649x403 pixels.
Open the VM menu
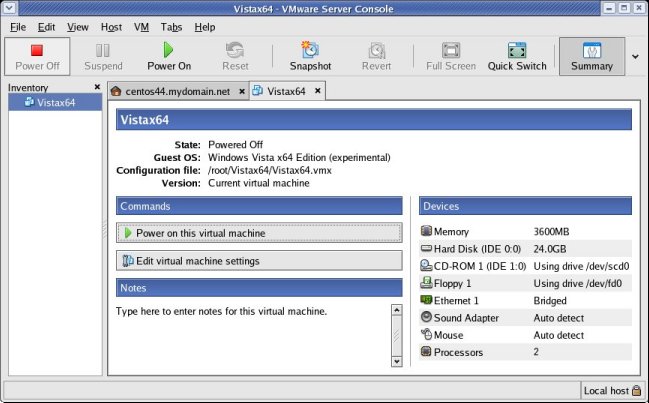[141, 27]
